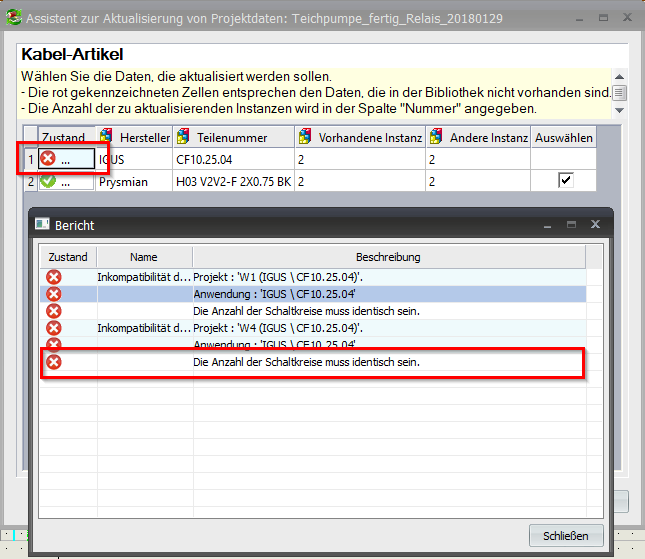Open the ellipsis in Prysmian Zustand cell
Image resolution: width=645 pixels, height=559 pixels.
pos(66,181)
